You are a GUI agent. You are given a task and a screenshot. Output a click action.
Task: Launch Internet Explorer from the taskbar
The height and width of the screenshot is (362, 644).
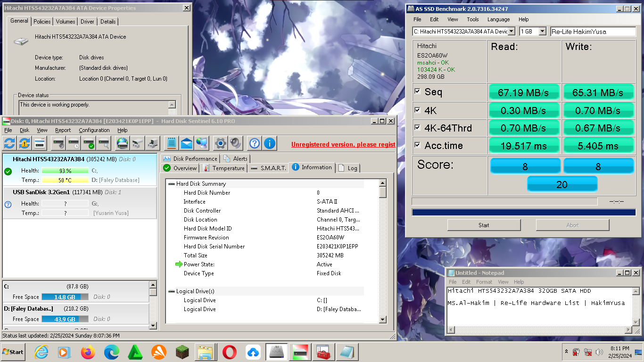[x=41, y=352]
